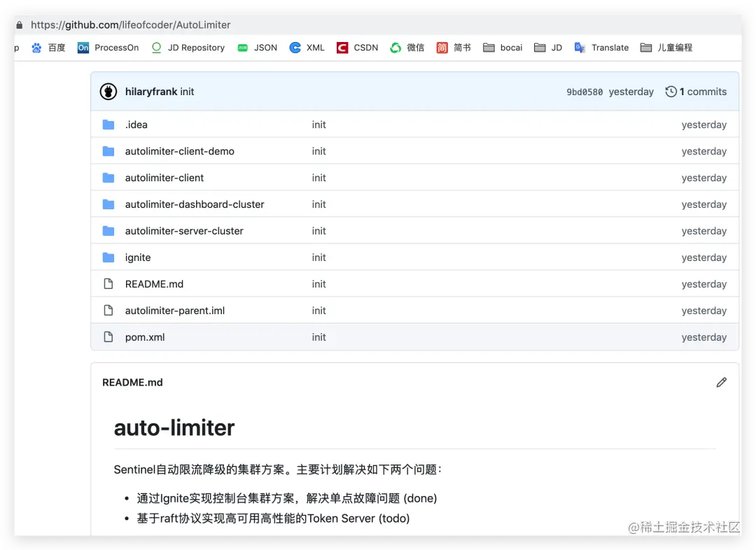Open the 微信 bookmark icon
The width and height of the screenshot is (756, 550).
tap(395, 48)
